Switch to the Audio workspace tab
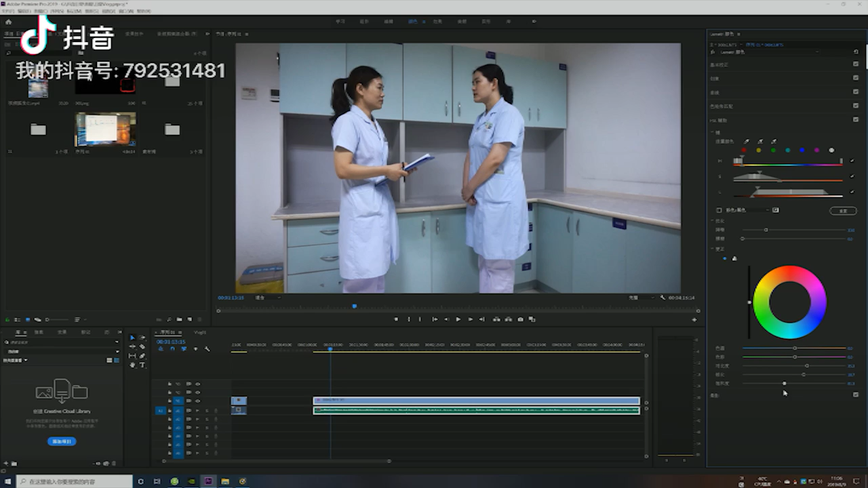Screen dimensions: 868x488 point(462,22)
